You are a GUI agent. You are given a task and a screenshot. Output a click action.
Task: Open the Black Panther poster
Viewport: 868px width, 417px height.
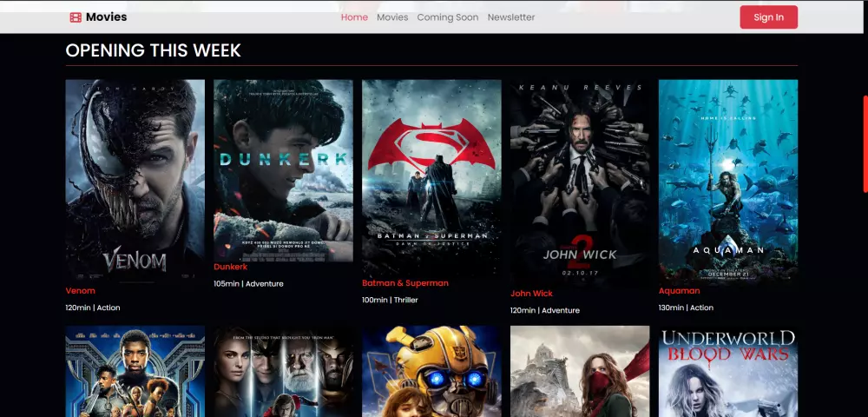135,371
